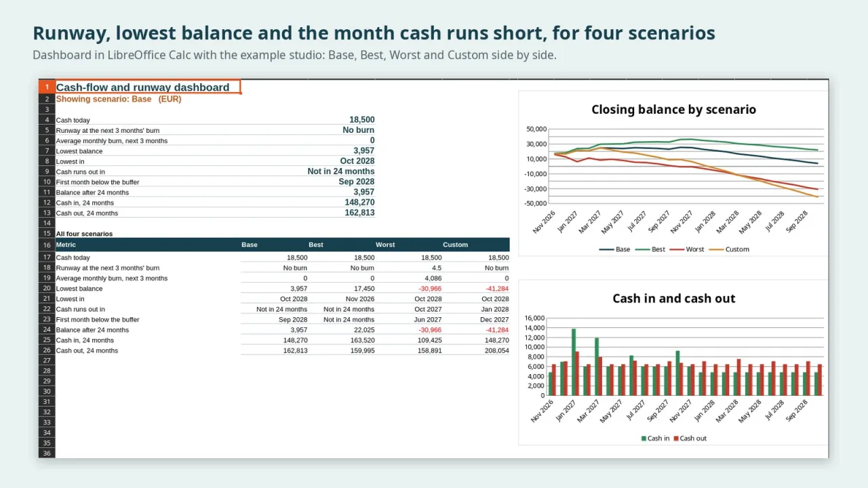
Task: Select cell 'Cash-flow and runway dashboard' title
Action: coord(148,87)
